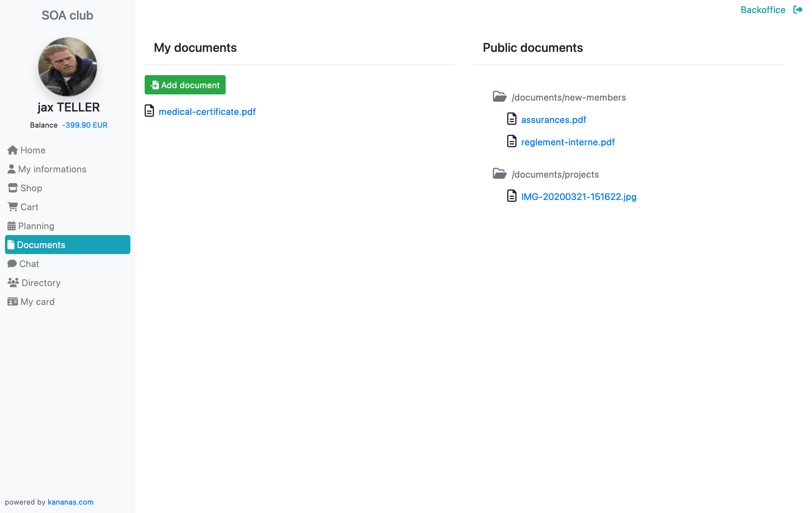Click the Documents file icon in sidebar
812x513 pixels.
point(11,244)
